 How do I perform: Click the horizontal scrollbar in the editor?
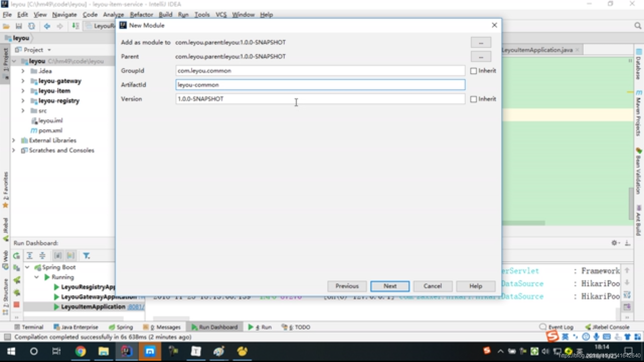tap(524, 223)
